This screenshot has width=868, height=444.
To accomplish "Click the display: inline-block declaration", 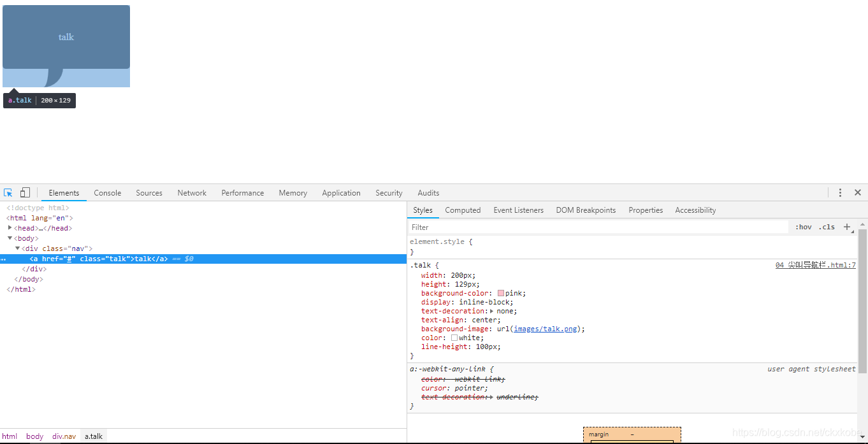I will 467,302.
